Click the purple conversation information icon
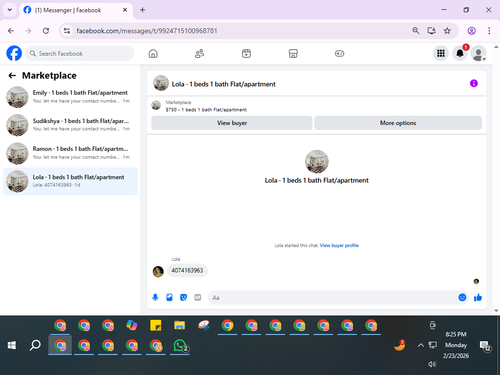Viewport: 500px width, 375px height. 474,83
